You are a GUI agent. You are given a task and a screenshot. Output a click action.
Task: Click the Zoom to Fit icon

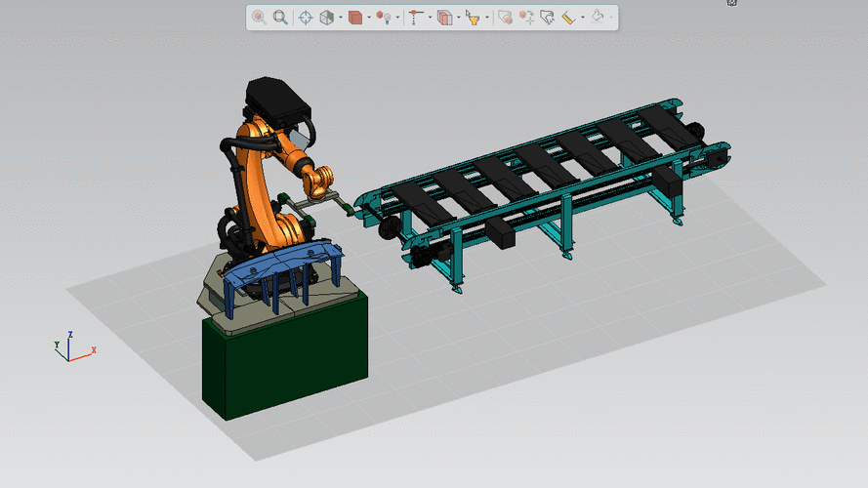pyautogui.click(x=280, y=18)
